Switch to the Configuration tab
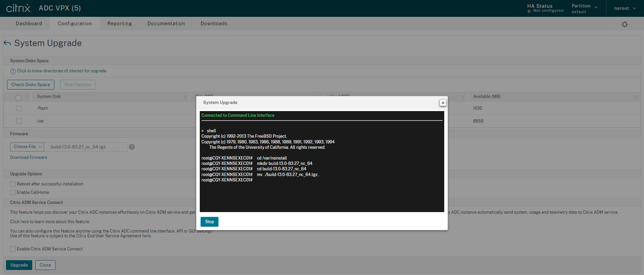Viewport: 644px width, 275px height. coord(75,24)
